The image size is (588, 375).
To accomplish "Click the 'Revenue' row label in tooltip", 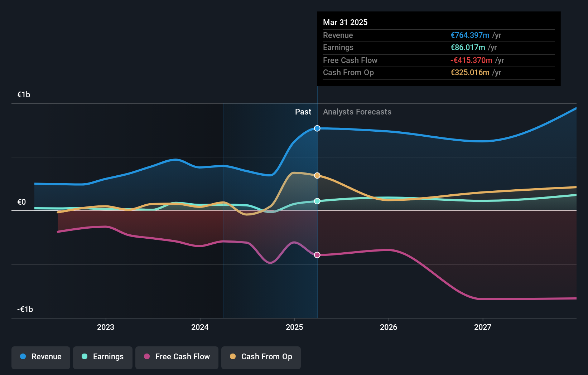I will coord(338,35).
